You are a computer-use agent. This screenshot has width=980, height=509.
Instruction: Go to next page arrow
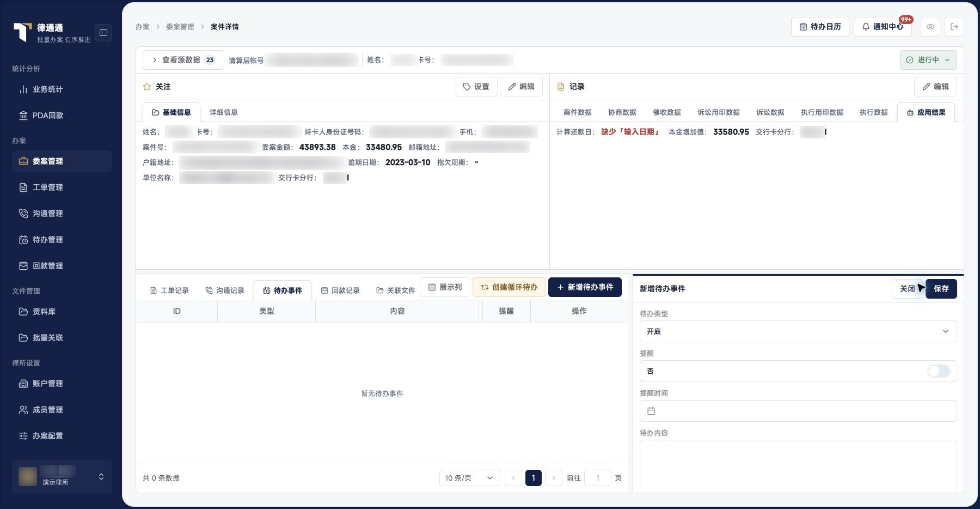(554, 478)
